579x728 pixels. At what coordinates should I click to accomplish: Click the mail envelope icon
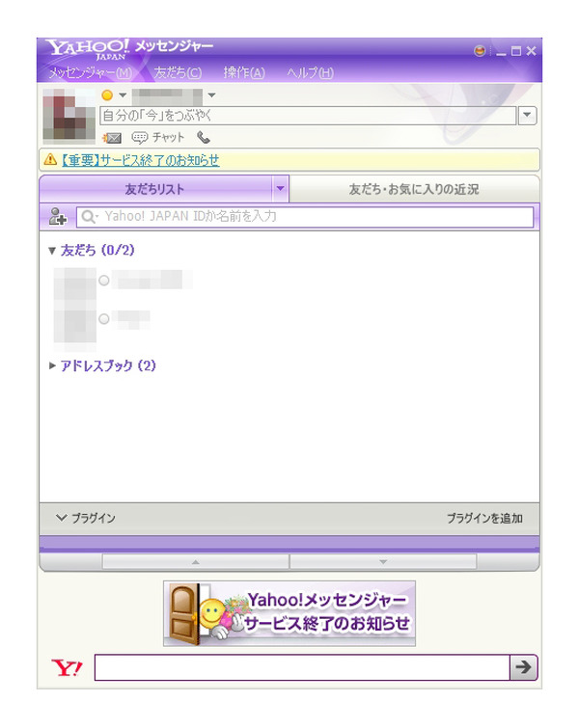(112, 138)
